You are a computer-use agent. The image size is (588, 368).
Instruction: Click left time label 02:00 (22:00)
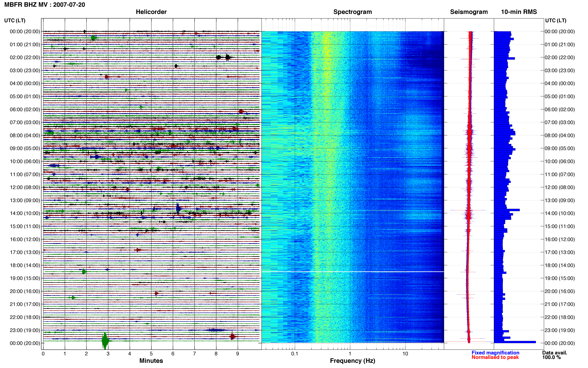(x=25, y=57)
